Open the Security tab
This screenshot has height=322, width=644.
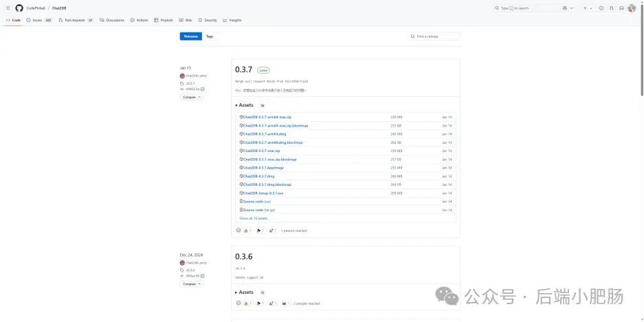click(208, 20)
